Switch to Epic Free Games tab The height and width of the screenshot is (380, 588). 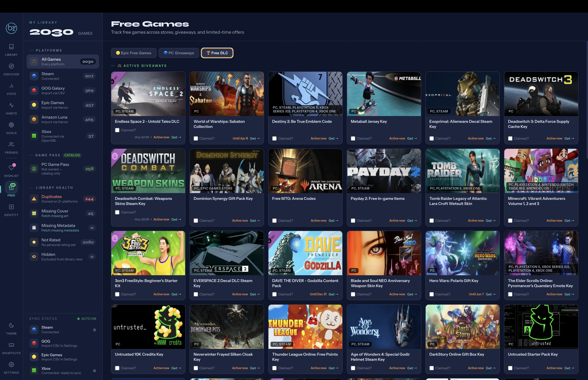134,53
